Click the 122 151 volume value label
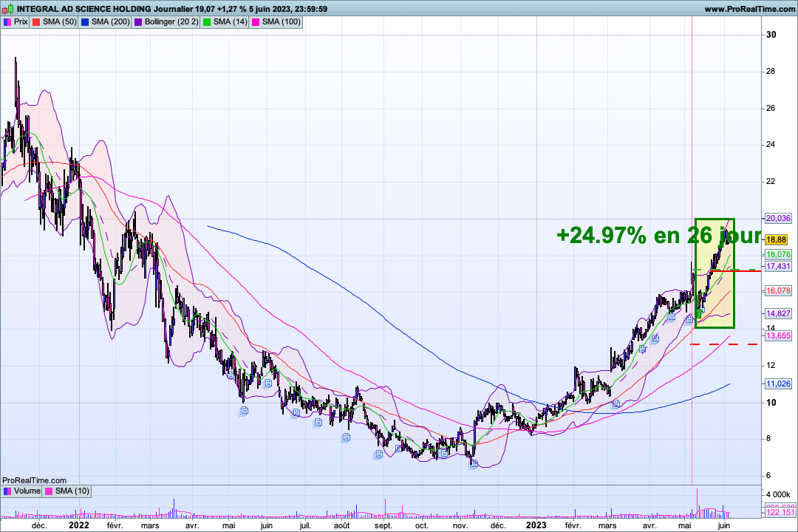 (x=780, y=512)
